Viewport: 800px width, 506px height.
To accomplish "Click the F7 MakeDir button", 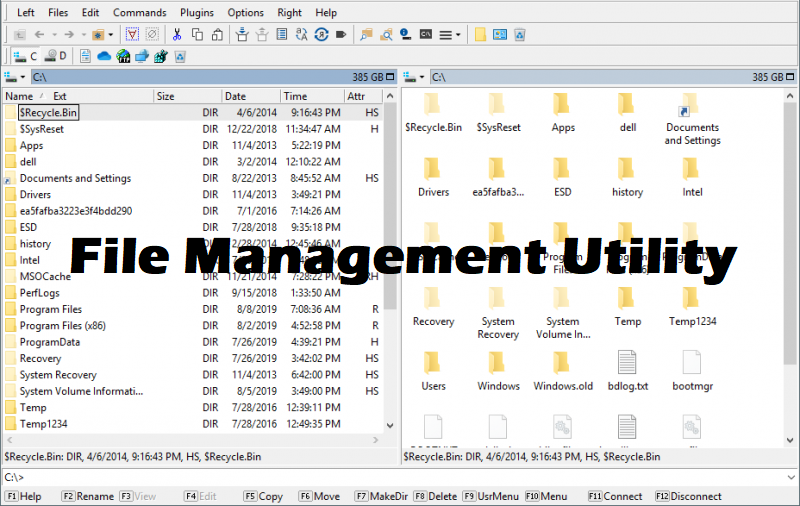I will click(382, 496).
